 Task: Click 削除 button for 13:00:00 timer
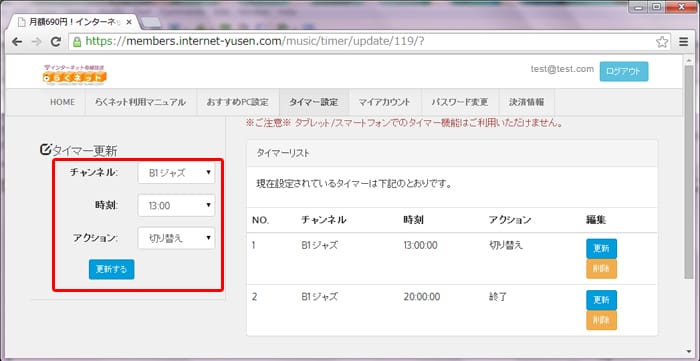(601, 269)
